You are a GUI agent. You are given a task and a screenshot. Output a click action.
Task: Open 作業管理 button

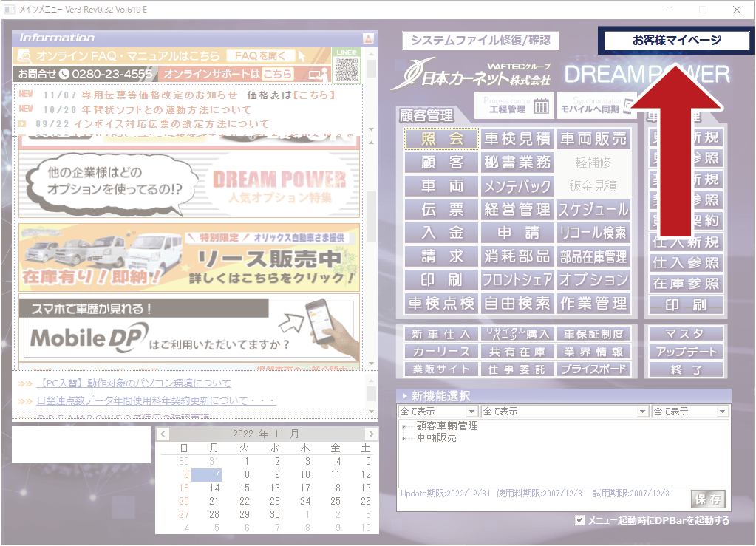[x=593, y=304]
